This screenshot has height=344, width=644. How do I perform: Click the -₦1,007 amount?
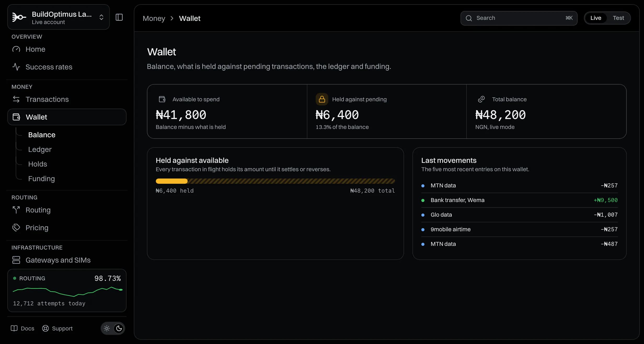click(x=606, y=215)
